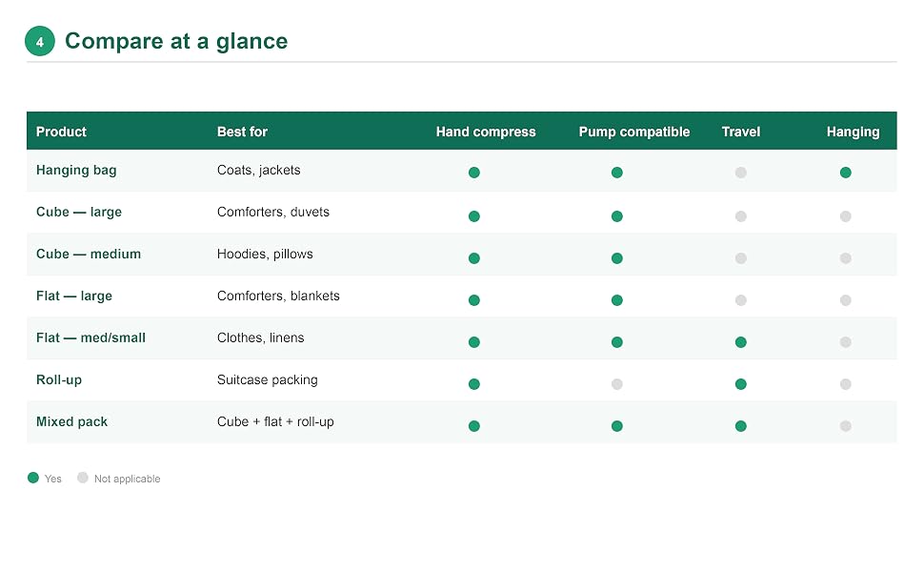Click the green Travel dot for Mixed pack
This screenshot has width=924, height=572.
click(741, 426)
